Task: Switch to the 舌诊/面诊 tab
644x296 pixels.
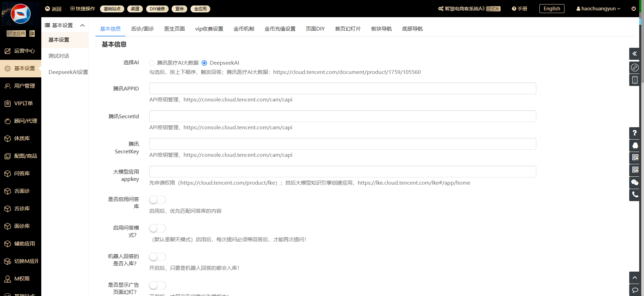Action: pyautogui.click(x=142, y=29)
